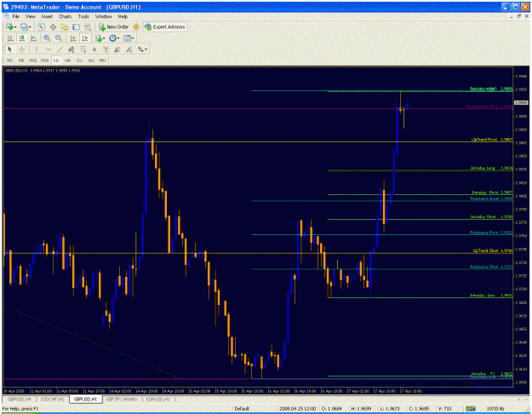Click the price scale on chart's right
Image resolution: width=532 pixels, height=414 pixels.
(x=521, y=227)
